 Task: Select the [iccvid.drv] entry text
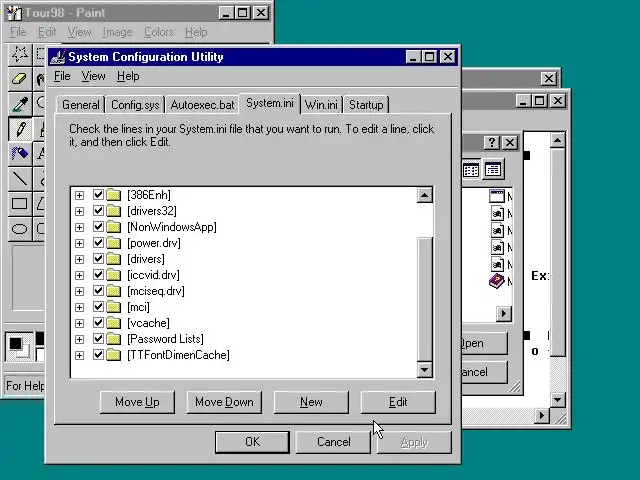tap(153, 275)
